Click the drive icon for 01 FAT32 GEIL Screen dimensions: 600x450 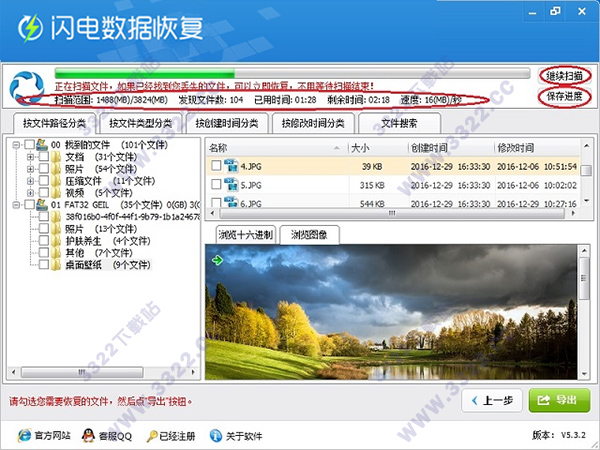[x=42, y=205]
